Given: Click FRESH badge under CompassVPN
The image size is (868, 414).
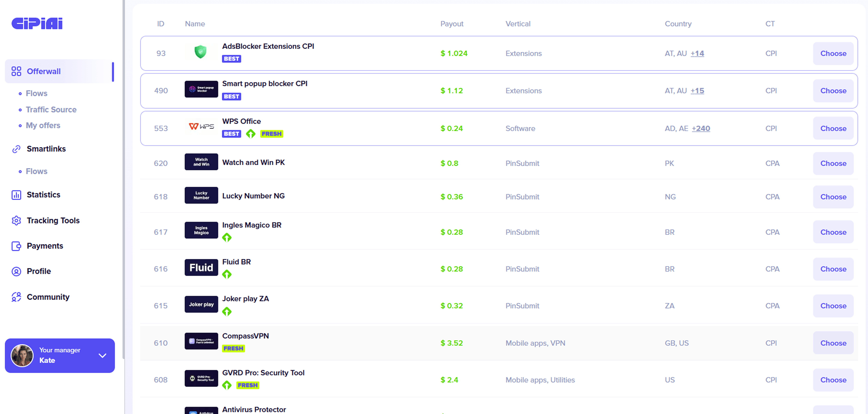Looking at the screenshot, I should [x=234, y=348].
